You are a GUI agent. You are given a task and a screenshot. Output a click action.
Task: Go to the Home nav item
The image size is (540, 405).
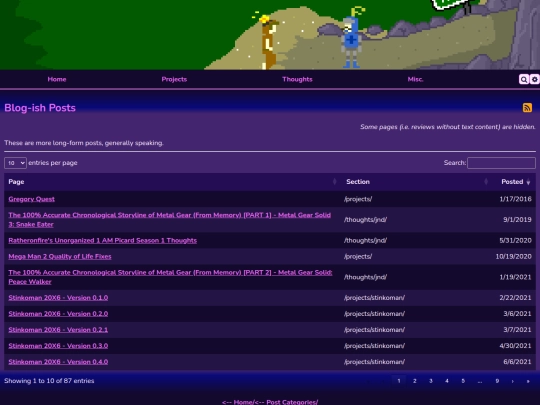[57, 79]
